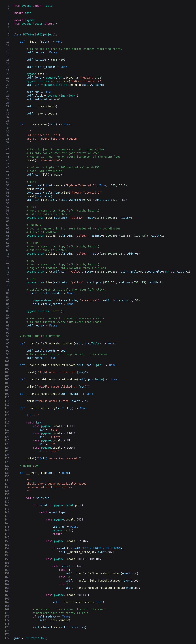The height and width of the screenshot is (644, 196).
Task: Click "case pygame.locals.KEYDOWN:" line
Action: (x=68, y=541)
